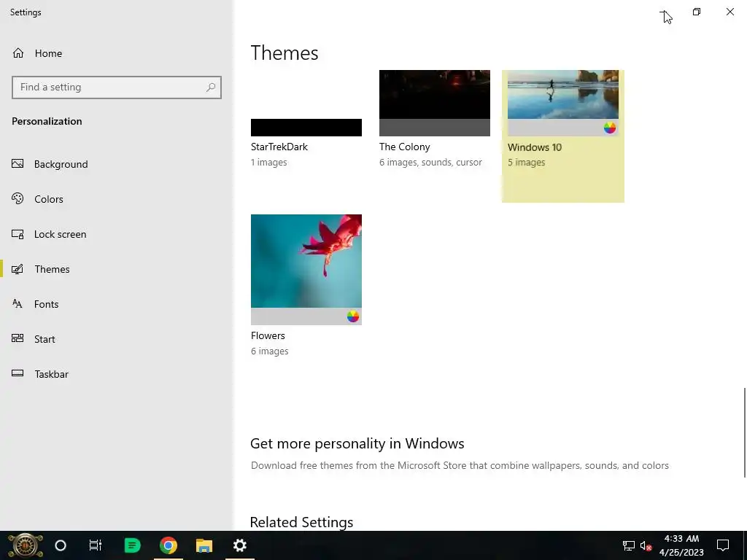Click '6 images, sounds, cursor' text
This screenshot has width=747, height=560.
pos(430,163)
